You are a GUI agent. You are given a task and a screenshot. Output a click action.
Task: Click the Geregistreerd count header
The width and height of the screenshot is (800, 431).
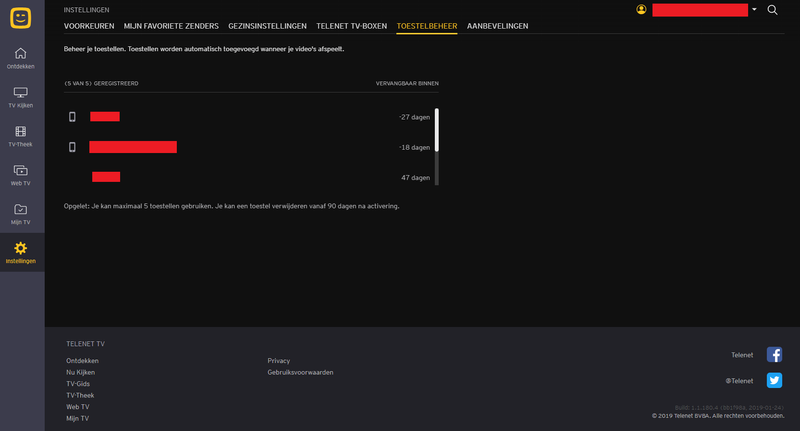(x=101, y=83)
